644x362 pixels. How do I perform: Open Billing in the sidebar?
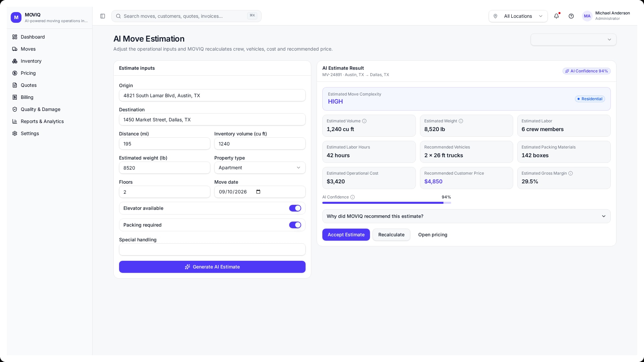click(49, 97)
